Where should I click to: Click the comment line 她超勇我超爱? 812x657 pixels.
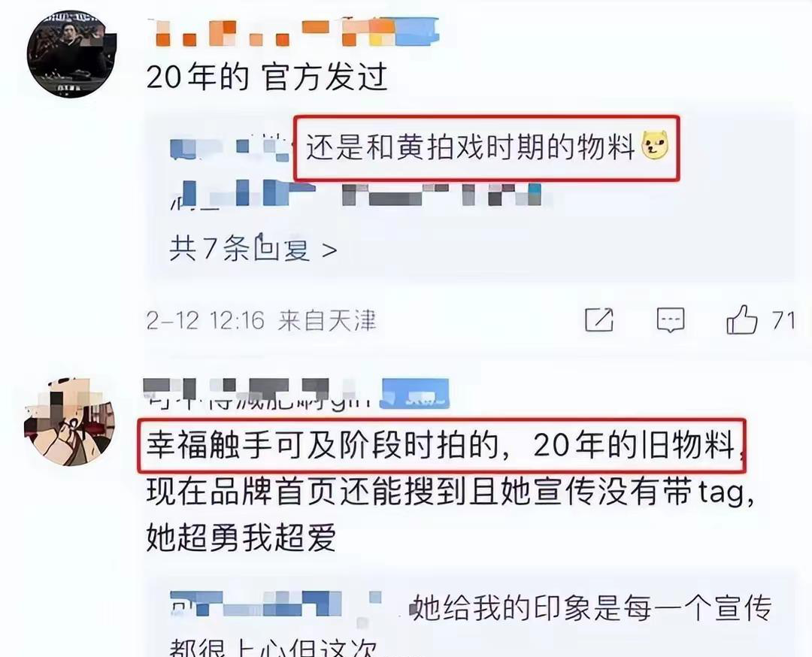(241, 537)
